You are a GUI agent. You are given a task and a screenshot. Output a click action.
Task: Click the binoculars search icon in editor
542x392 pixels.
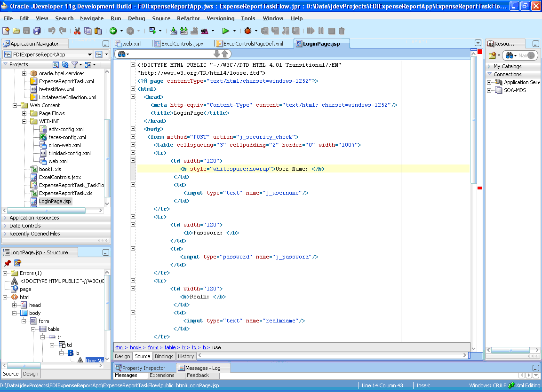122,54
